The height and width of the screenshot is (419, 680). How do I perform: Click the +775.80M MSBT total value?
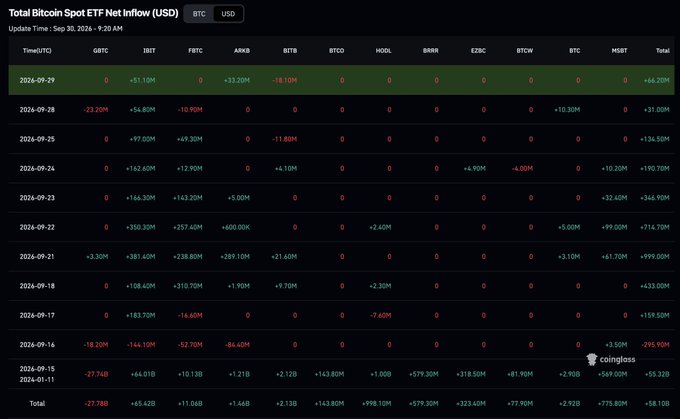point(612,403)
